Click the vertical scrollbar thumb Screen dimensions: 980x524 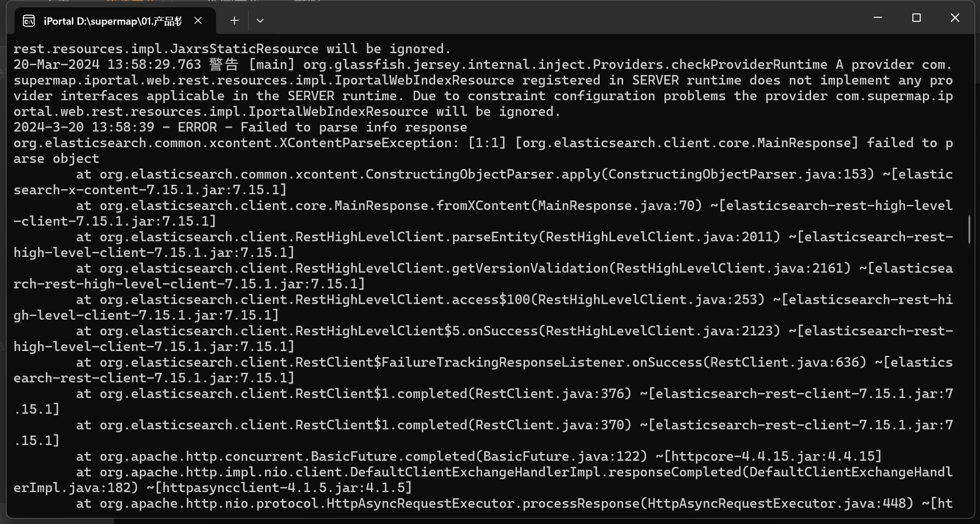(x=969, y=230)
